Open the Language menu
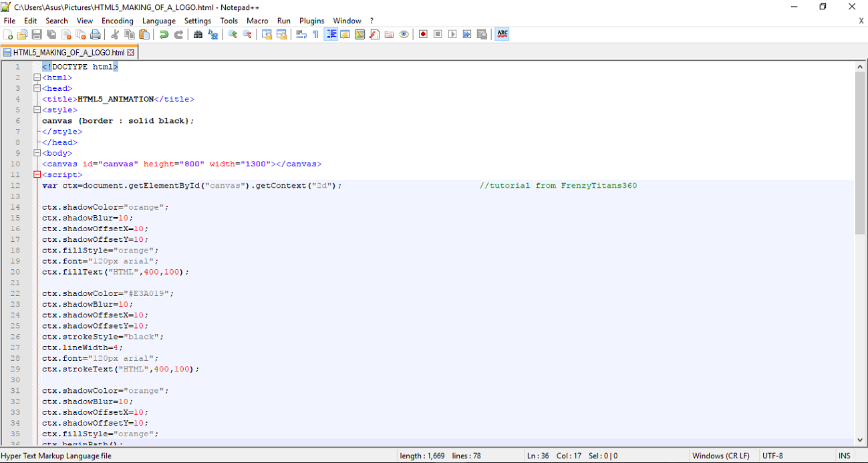Screen dimensions: 868x463 click(159, 21)
